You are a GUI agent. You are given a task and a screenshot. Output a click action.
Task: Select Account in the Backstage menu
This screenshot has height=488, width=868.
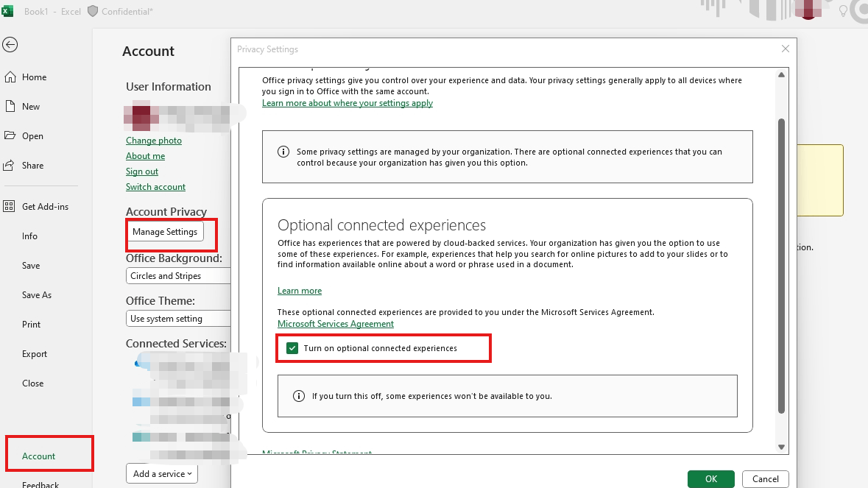tap(39, 456)
